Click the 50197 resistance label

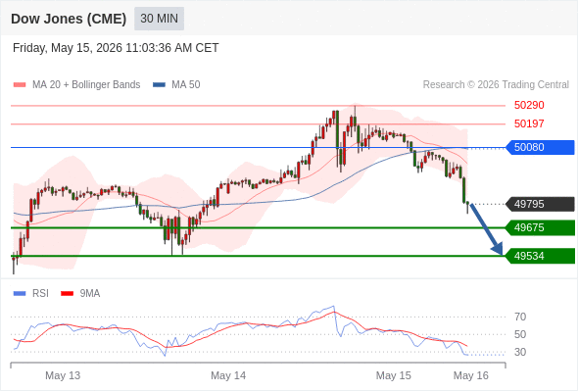pyautogui.click(x=529, y=123)
